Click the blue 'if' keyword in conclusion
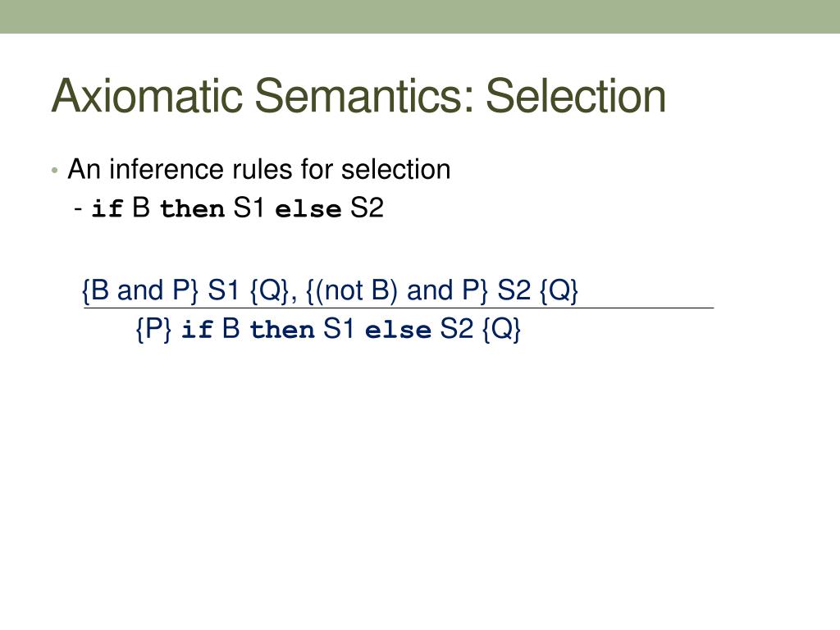The height and width of the screenshot is (630, 840). click(197, 329)
